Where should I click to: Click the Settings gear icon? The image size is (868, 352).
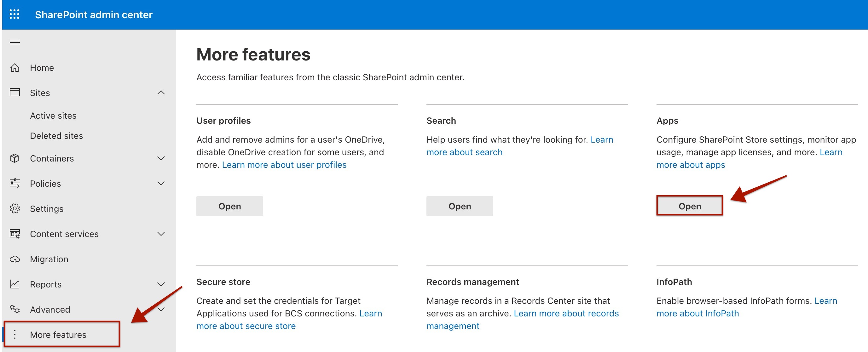pyautogui.click(x=14, y=209)
